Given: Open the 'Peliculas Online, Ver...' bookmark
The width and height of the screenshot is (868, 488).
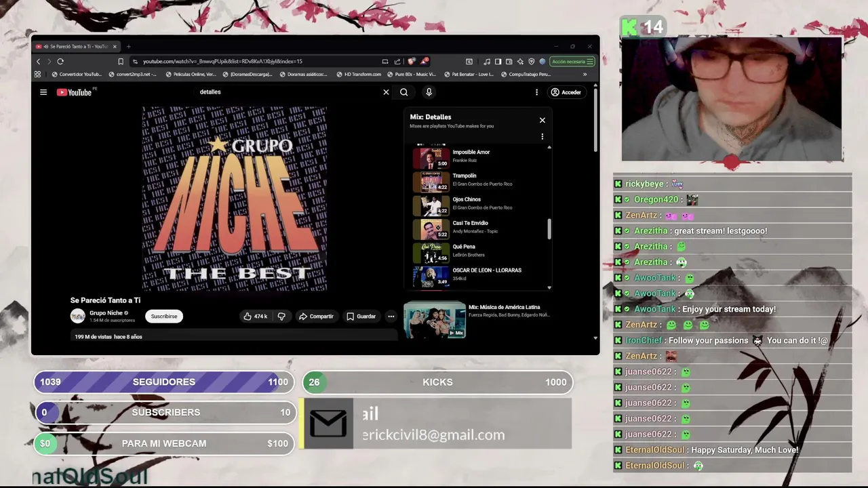Looking at the screenshot, I should coord(191,75).
